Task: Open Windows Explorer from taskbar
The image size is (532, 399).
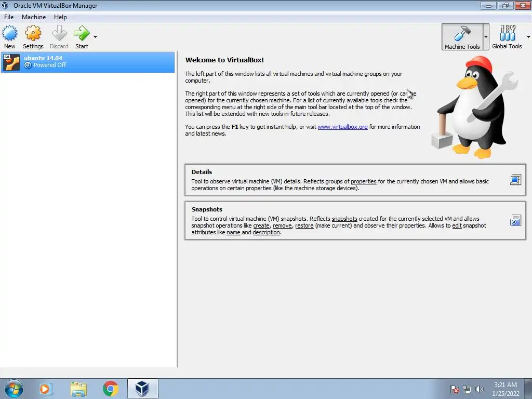Action: (78, 389)
